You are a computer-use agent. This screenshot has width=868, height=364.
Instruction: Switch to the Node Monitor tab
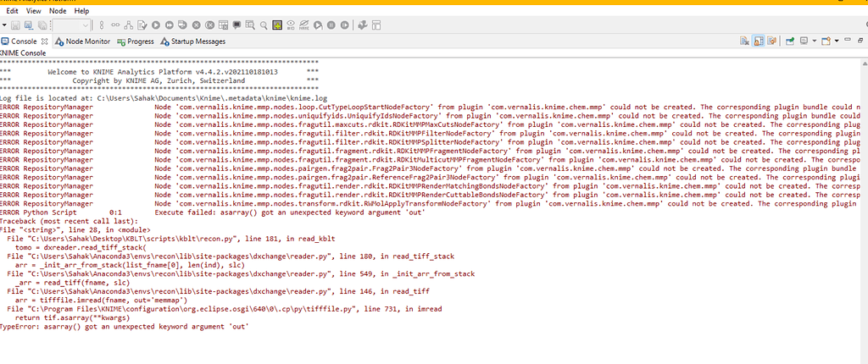tap(83, 41)
